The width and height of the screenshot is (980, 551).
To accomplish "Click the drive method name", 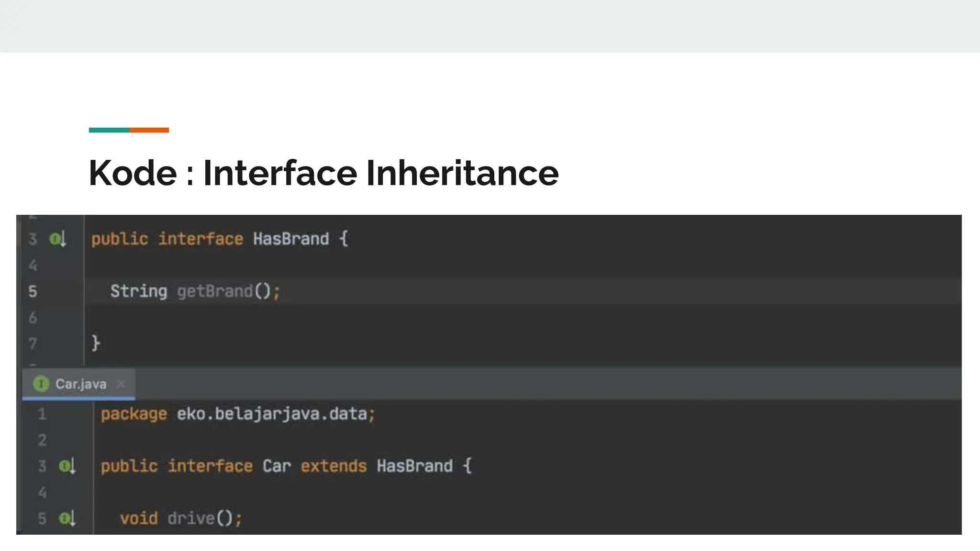I will [191, 518].
